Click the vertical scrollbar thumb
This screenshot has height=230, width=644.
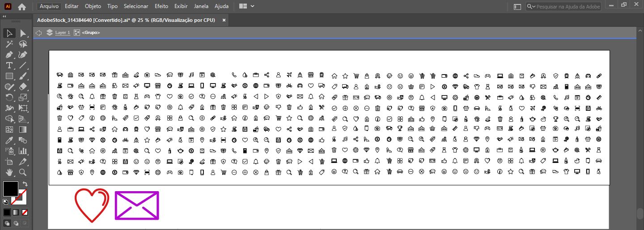[640, 213]
